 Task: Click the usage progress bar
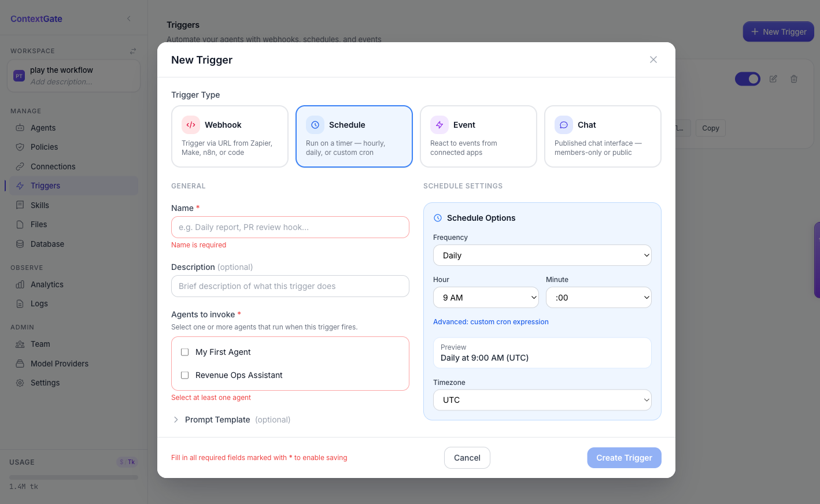pos(73,477)
